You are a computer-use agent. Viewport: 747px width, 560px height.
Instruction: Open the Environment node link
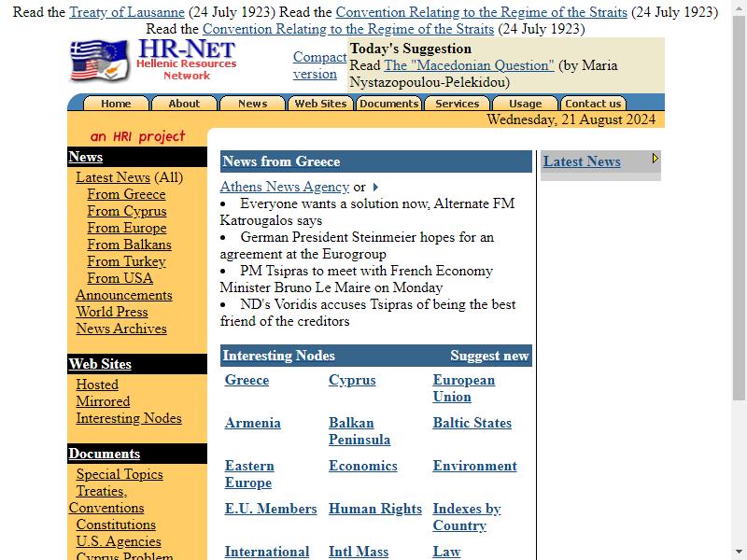click(475, 466)
